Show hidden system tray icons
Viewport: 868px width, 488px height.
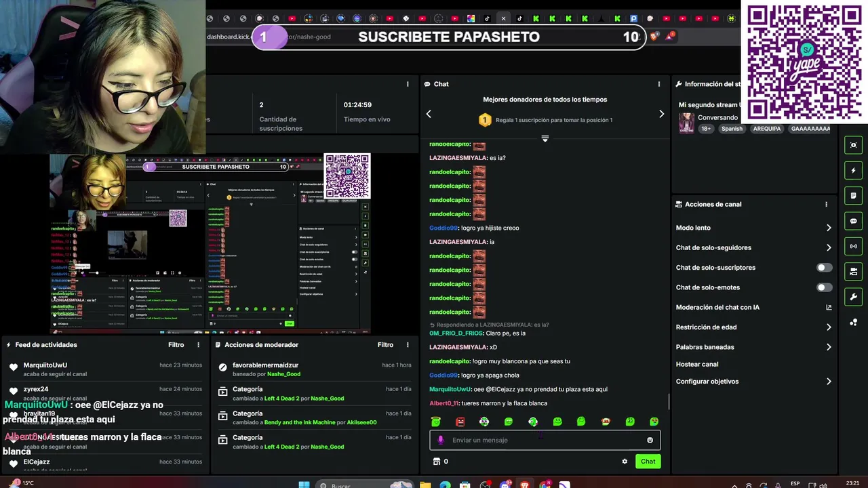734,485
